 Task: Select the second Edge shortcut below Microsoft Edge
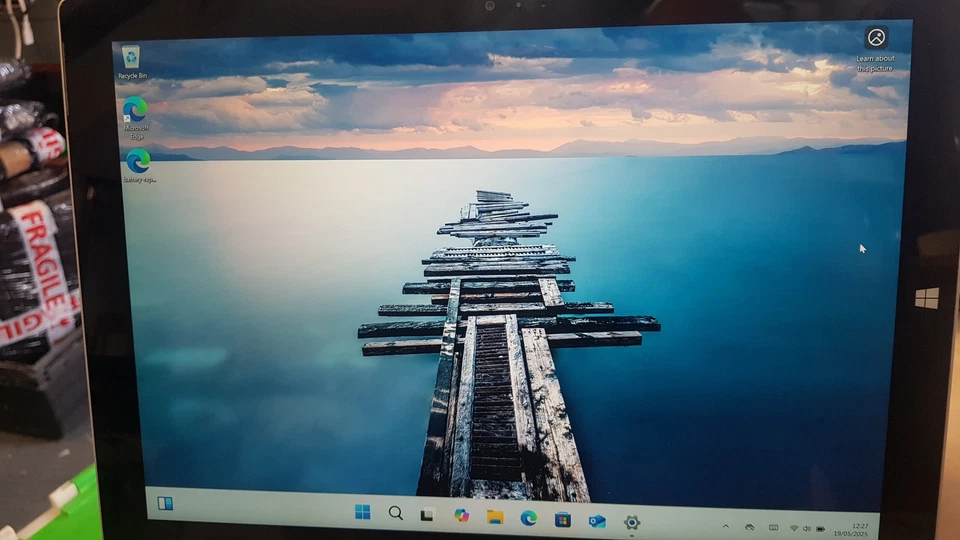point(138,165)
